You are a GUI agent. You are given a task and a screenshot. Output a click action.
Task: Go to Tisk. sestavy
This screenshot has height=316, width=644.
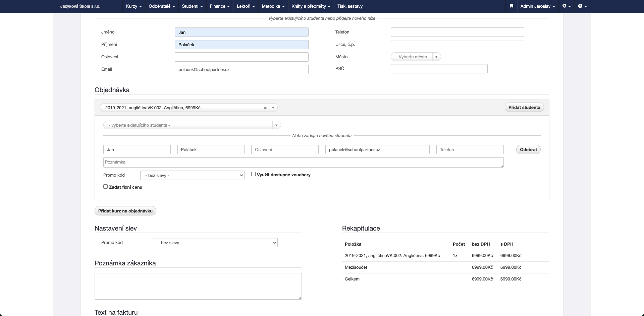click(x=350, y=6)
